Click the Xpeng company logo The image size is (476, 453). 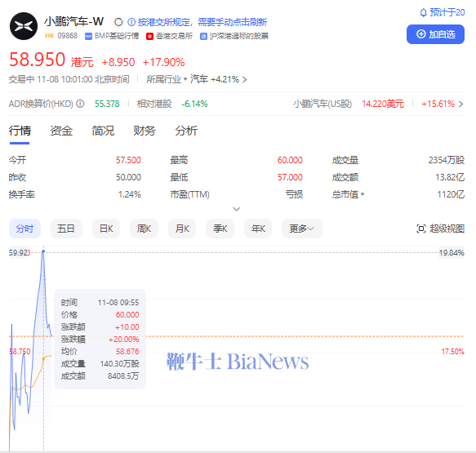point(24,26)
